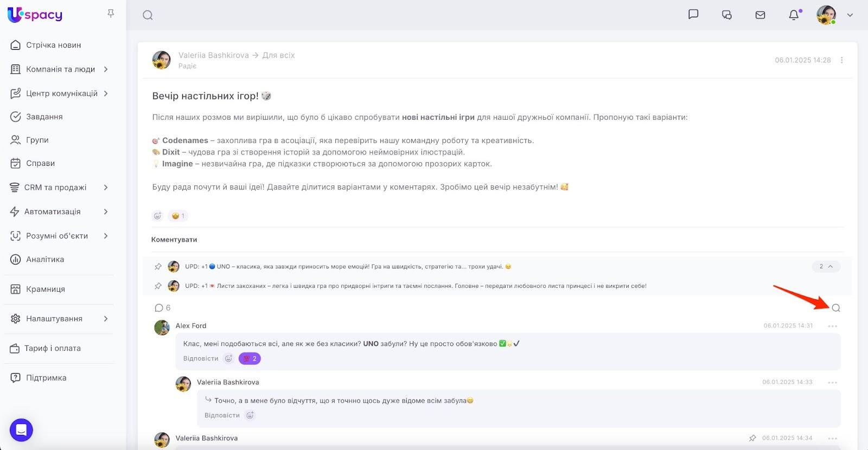The width and height of the screenshot is (868, 450).
Task: Go to Завдання section
Action: [x=44, y=117]
